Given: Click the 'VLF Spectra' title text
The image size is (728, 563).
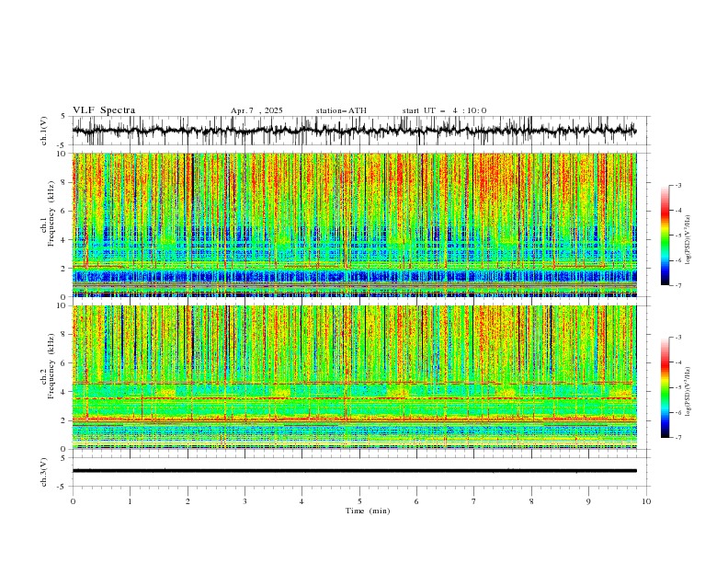Looking at the screenshot, I should pos(104,110).
